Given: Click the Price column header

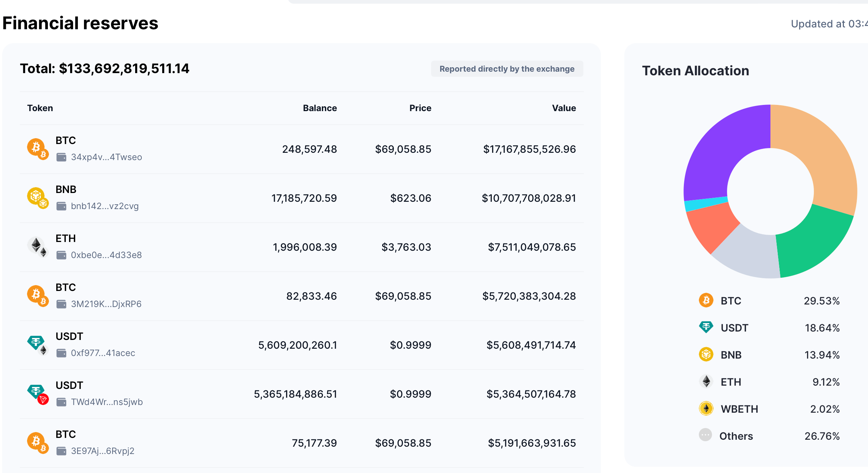Looking at the screenshot, I should pyautogui.click(x=420, y=108).
